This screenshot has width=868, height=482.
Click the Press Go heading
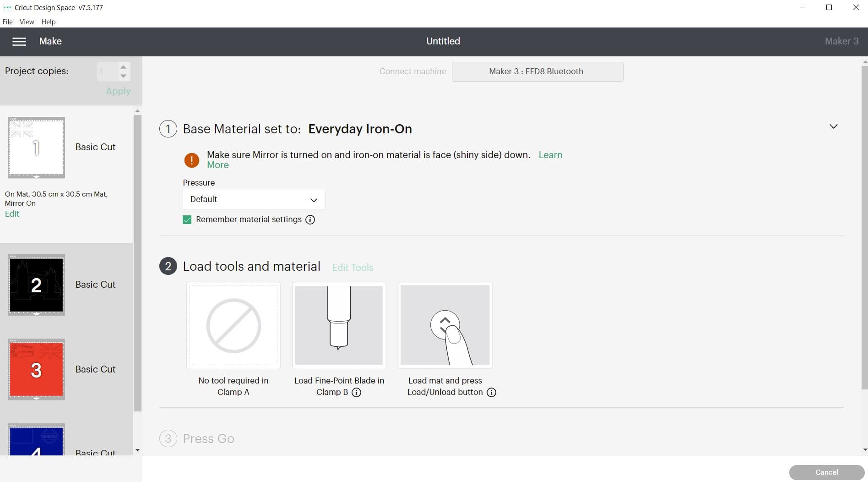pyautogui.click(x=208, y=438)
